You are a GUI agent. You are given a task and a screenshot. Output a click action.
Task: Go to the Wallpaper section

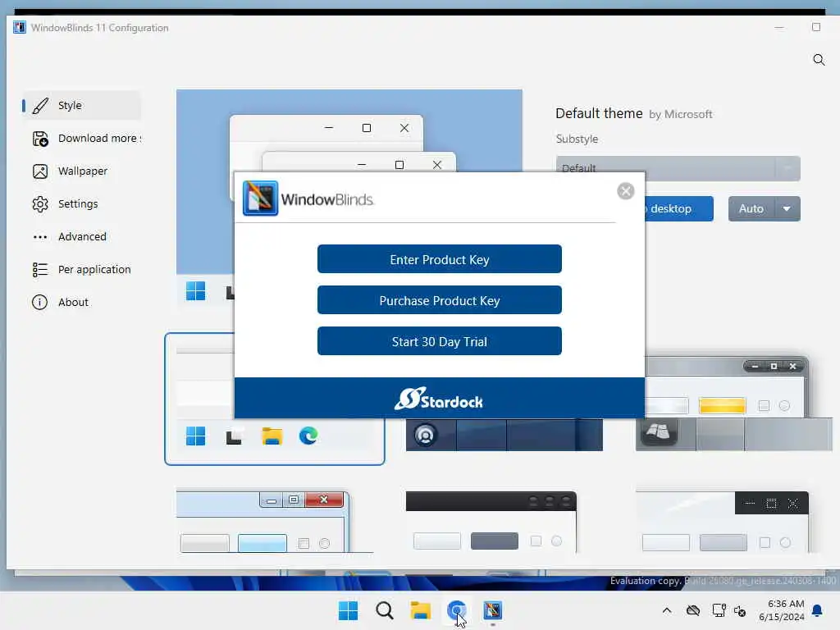coord(81,171)
